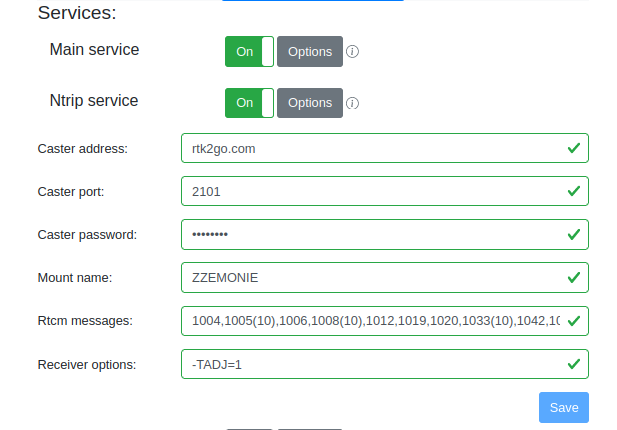The image size is (617, 430).
Task: Click the Caster password: label
Action: tap(87, 235)
